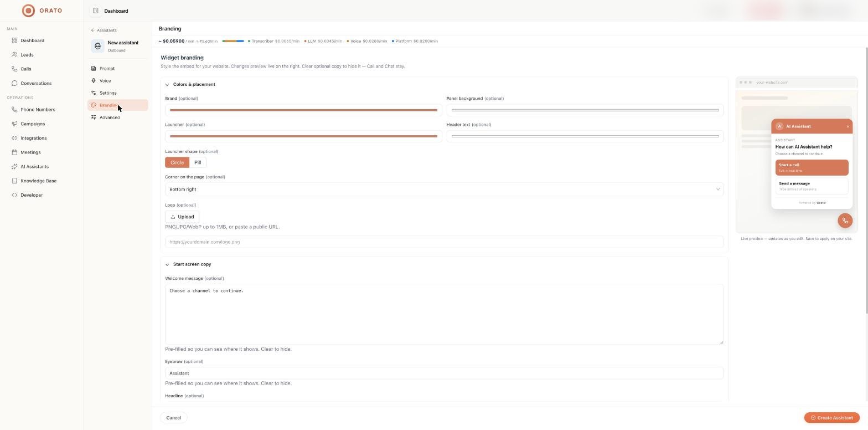
Task: Click the floating call launcher in preview
Action: click(x=845, y=221)
